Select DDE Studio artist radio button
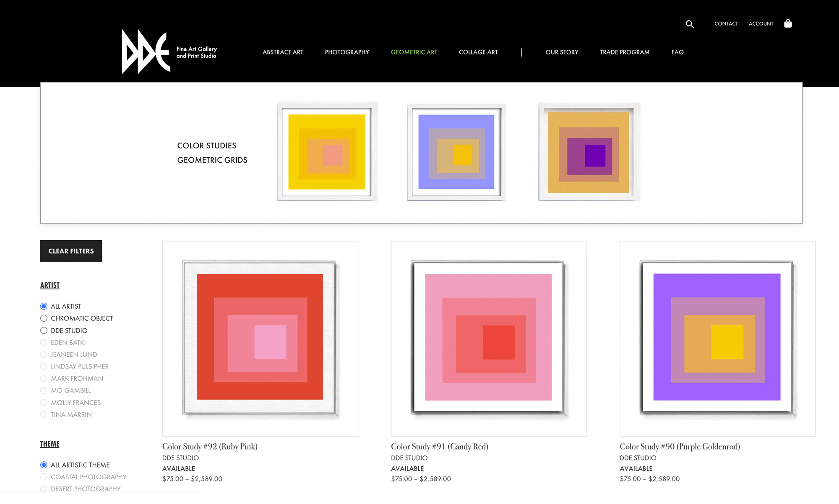The width and height of the screenshot is (839, 504). [44, 330]
